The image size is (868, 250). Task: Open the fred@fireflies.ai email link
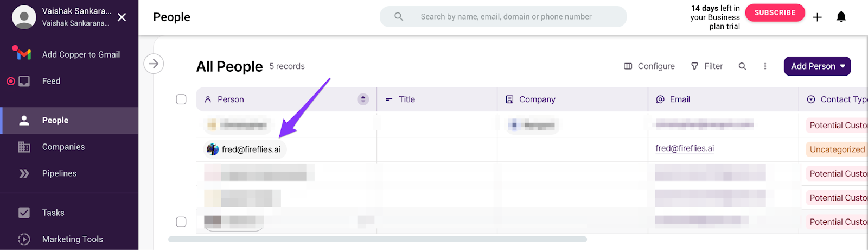pos(685,148)
